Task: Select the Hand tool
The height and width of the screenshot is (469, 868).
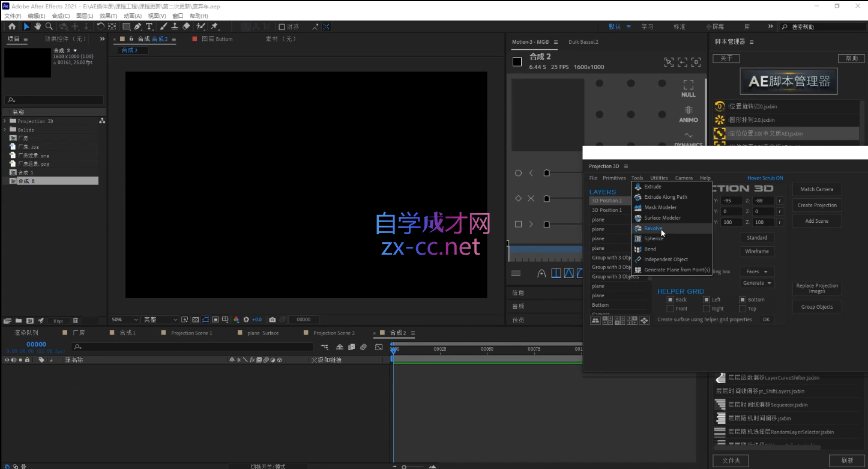Action: click(x=38, y=26)
